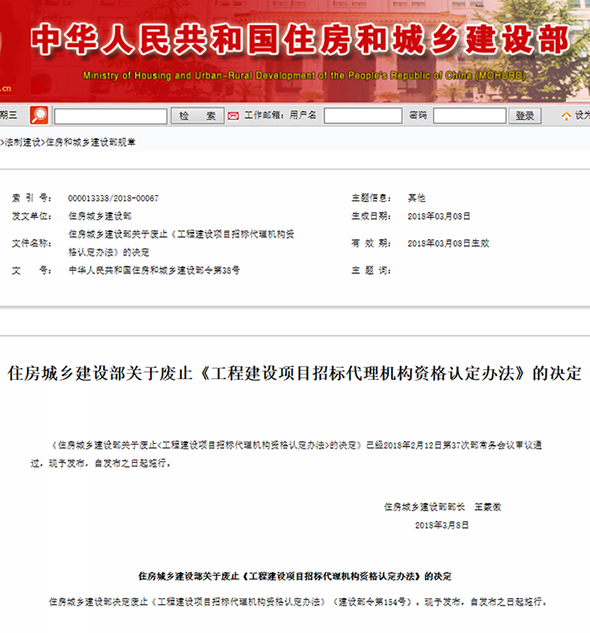The image size is (590, 633).
Task: Click the 登录 login button
Action: 525,116
